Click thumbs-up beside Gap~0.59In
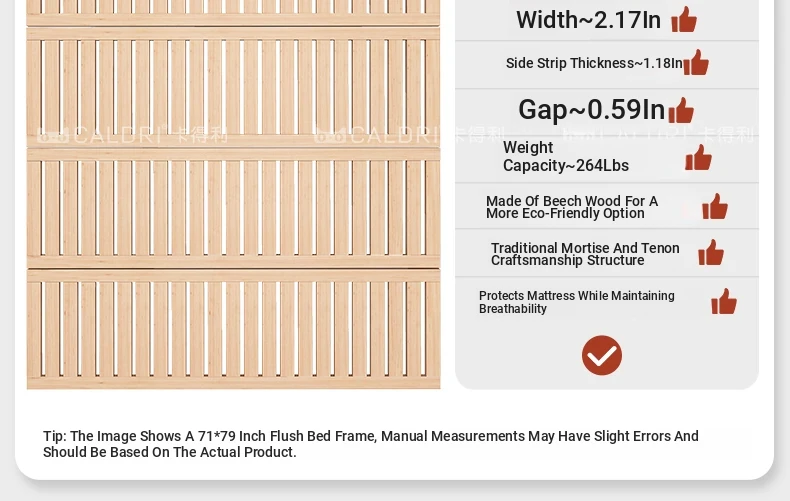Image resolution: width=790 pixels, height=501 pixels. [681, 110]
